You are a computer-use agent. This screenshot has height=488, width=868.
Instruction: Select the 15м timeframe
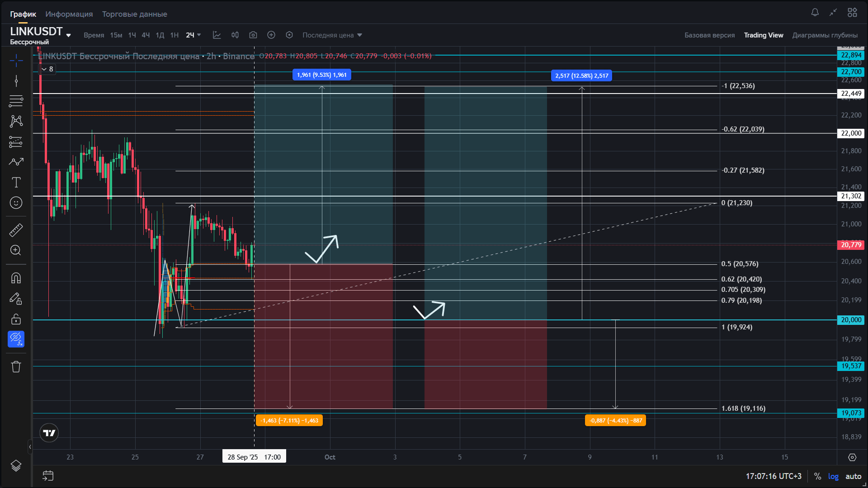(x=116, y=35)
